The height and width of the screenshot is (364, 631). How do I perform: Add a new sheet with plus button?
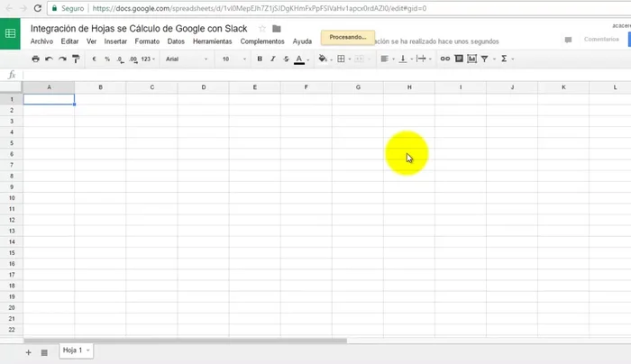[28, 351]
